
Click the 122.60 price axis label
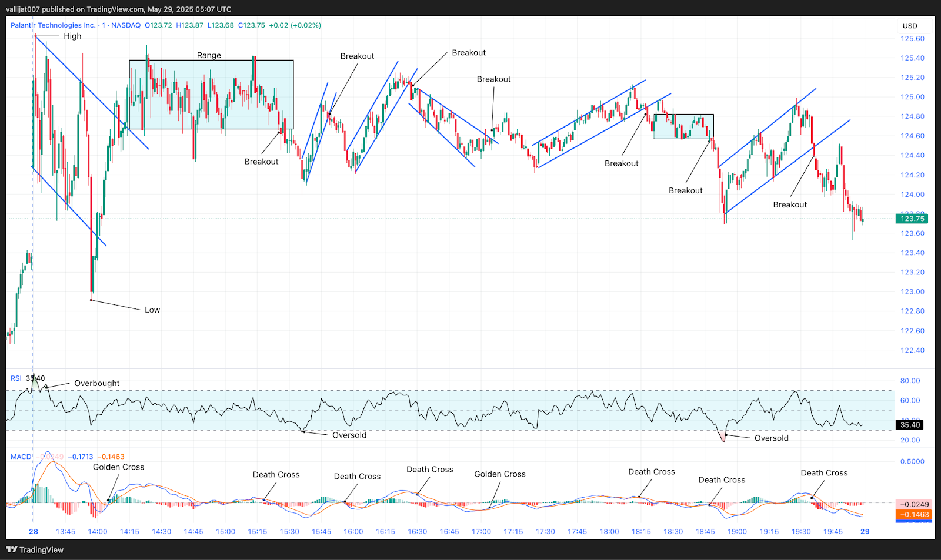point(912,331)
